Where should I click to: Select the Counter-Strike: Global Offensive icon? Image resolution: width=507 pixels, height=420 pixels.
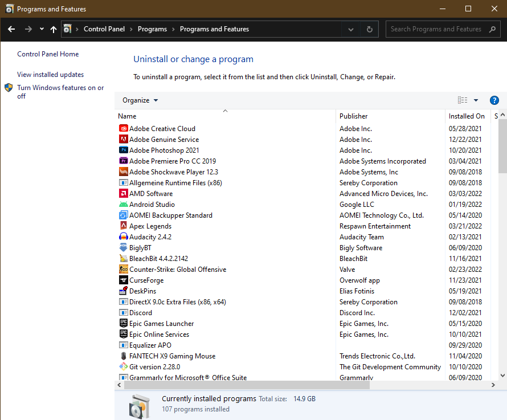pyautogui.click(x=123, y=269)
